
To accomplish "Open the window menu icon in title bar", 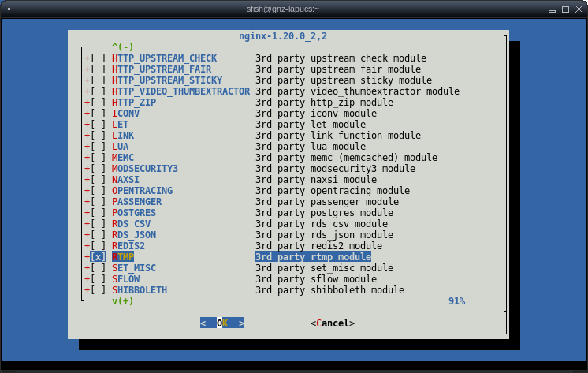I will (9, 9).
